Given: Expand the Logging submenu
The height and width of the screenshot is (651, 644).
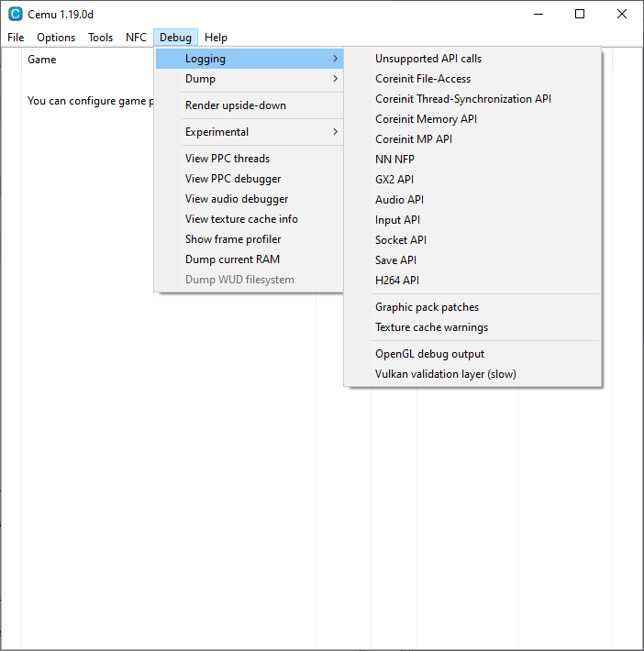Looking at the screenshot, I should [250, 59].
